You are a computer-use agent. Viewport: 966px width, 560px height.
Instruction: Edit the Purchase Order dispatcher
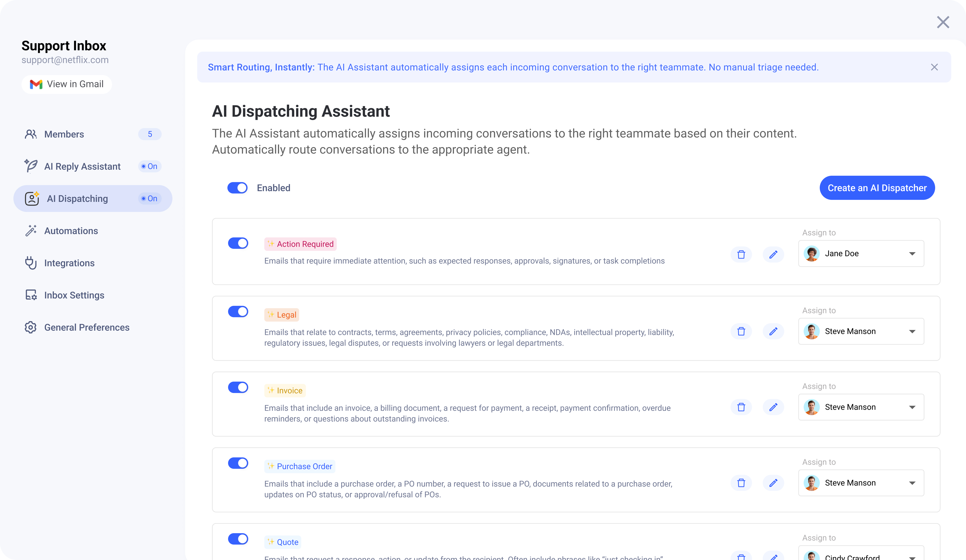point(773,483)
